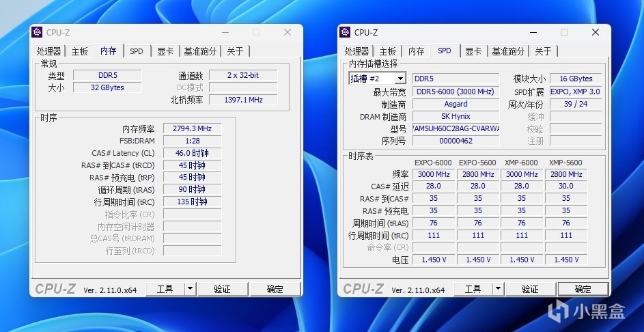Open 显卡 tab in left CPU-Z window

[165, 51]
